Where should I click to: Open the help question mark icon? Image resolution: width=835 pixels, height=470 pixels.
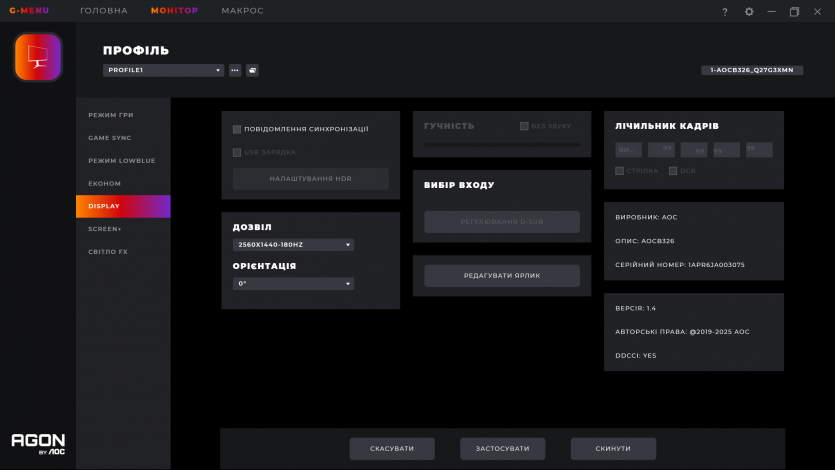725,12
